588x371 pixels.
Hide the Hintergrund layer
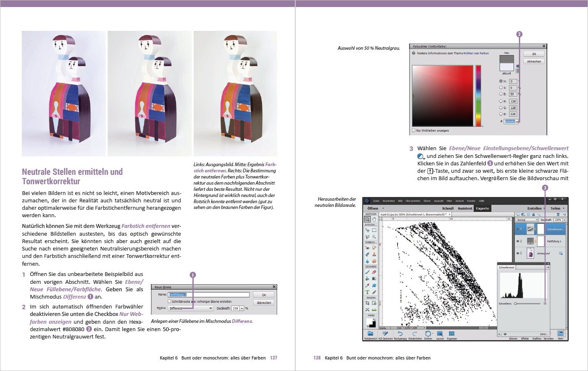click(518, 253)
